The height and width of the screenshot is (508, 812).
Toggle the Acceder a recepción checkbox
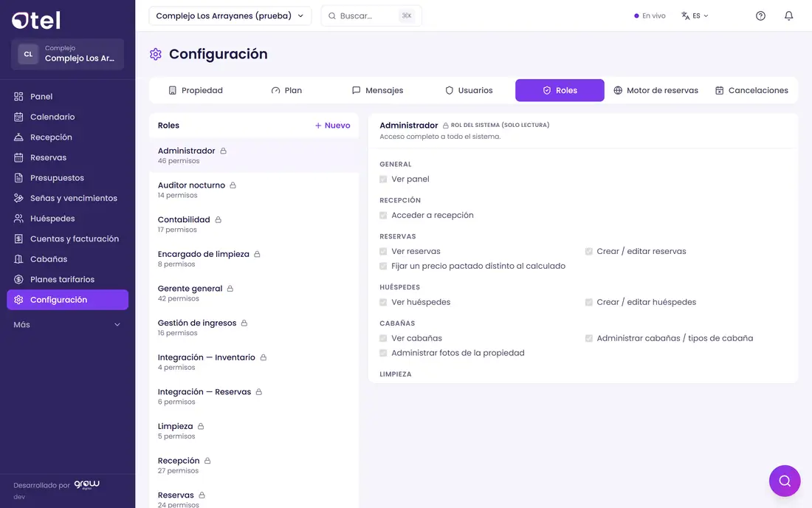click(x=383, y=216)
